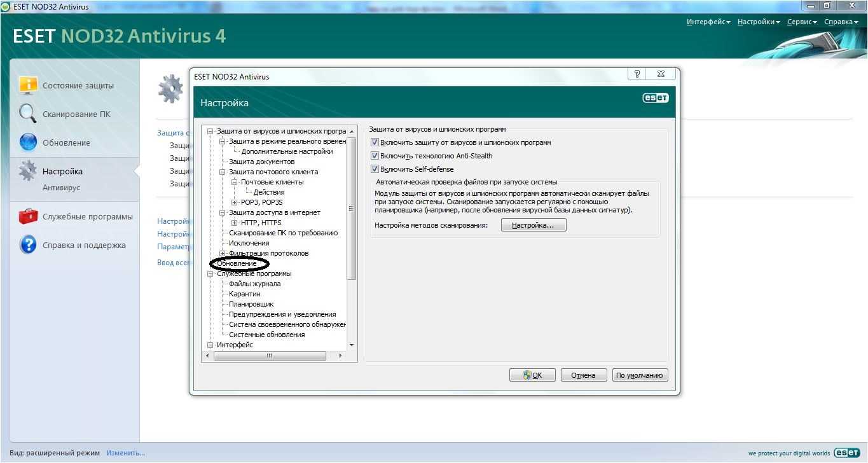Click Антивирус under Настройка in sidebar
The width and height of the screenshot is (868, 463).
[x=61, y=188]
